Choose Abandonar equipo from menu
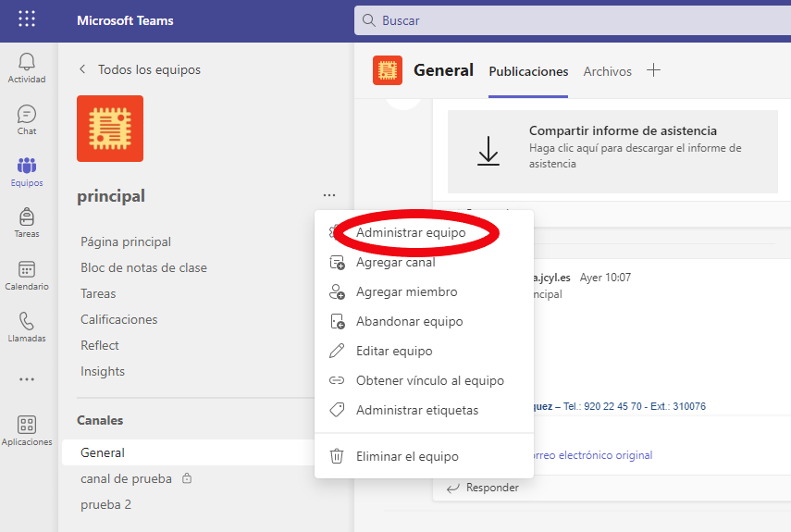 tap(424, 322)
